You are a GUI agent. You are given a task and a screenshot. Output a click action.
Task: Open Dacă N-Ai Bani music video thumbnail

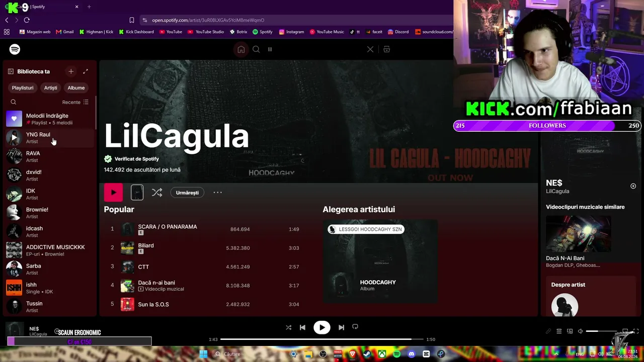click(x=579, y=234)
